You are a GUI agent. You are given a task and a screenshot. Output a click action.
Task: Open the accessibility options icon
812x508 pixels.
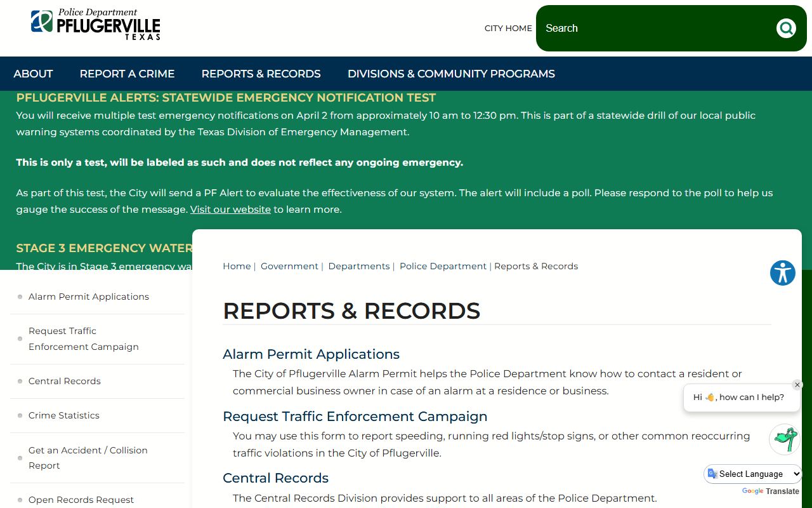(782, 273)
